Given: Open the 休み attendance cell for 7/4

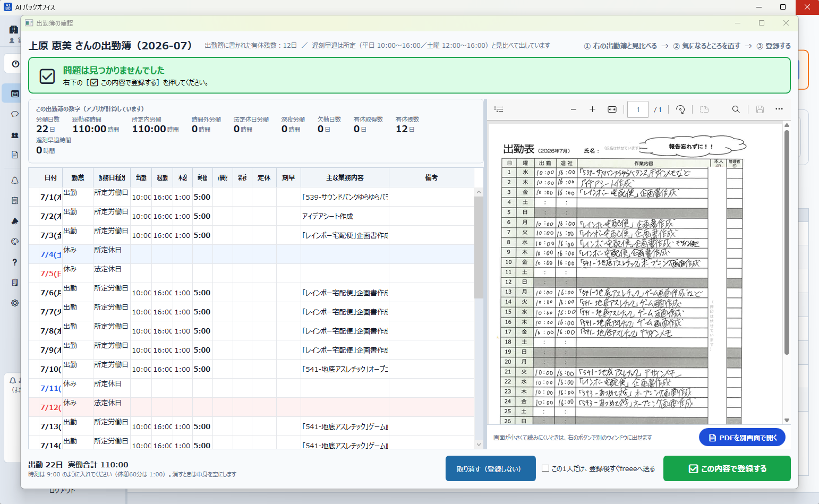Looking at the screenshot, I should pos(78,254).
